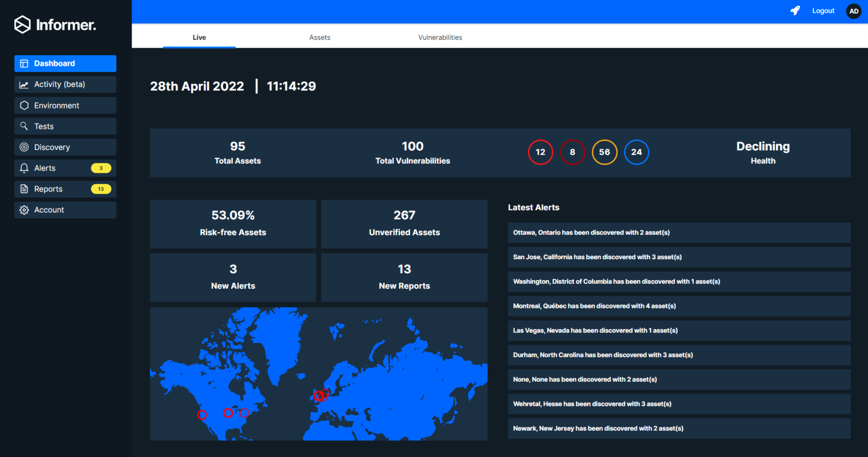Click the west coast map marker

coord(202,415)
